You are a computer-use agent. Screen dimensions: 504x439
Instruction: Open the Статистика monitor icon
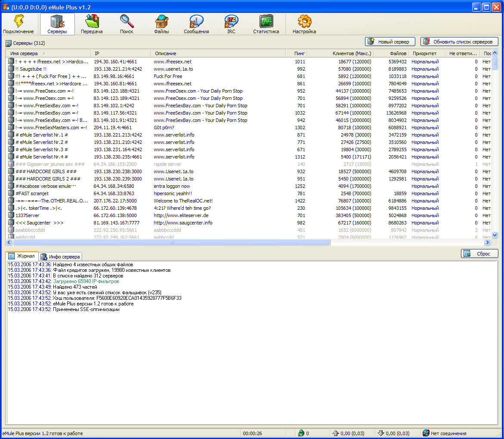266,21
